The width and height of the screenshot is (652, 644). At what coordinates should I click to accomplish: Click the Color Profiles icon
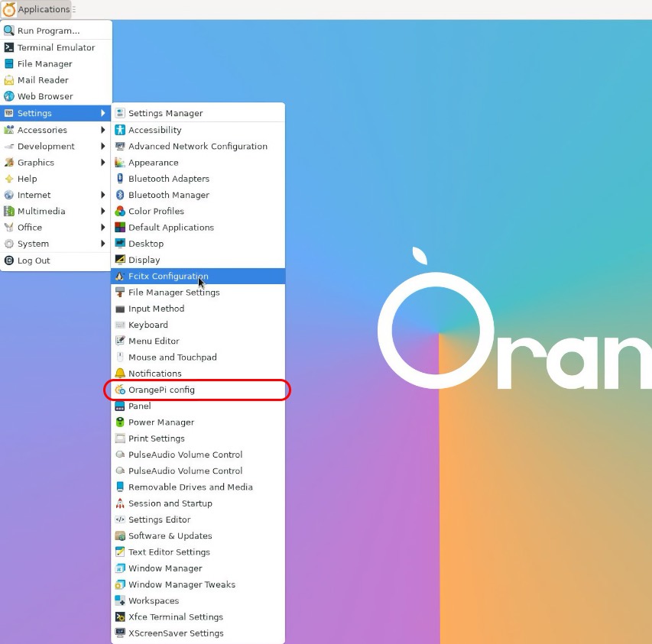click(x=120, y=211)
